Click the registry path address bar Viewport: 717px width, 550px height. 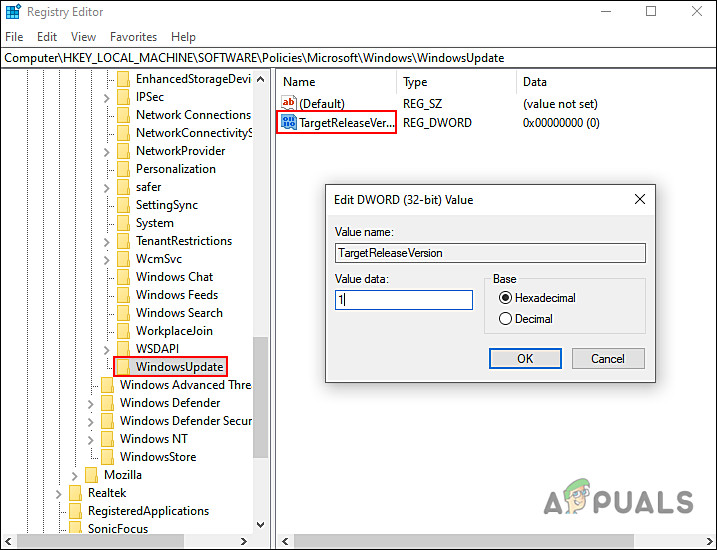[x=358, y=58]
